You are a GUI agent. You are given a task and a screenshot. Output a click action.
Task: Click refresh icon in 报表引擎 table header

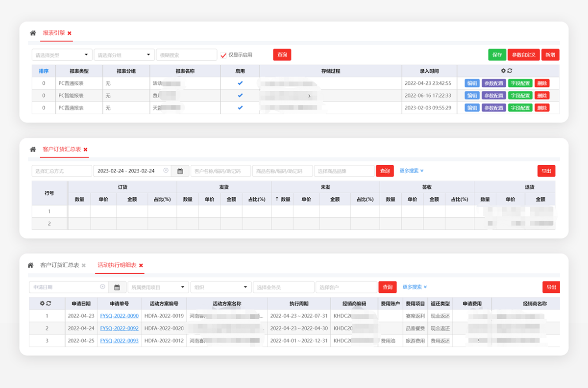pyautogui.click(x=510, y=71)
